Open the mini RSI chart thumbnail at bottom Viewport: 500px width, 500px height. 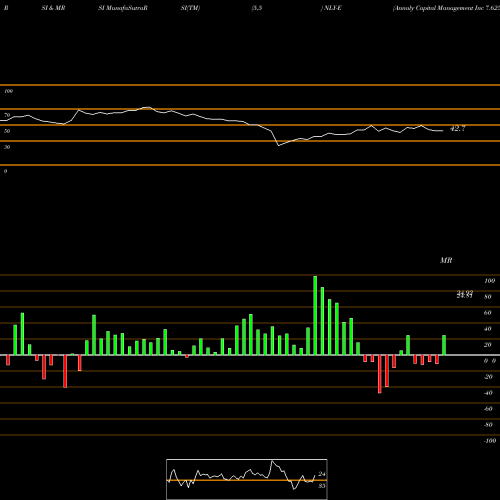tap(247, 479)
